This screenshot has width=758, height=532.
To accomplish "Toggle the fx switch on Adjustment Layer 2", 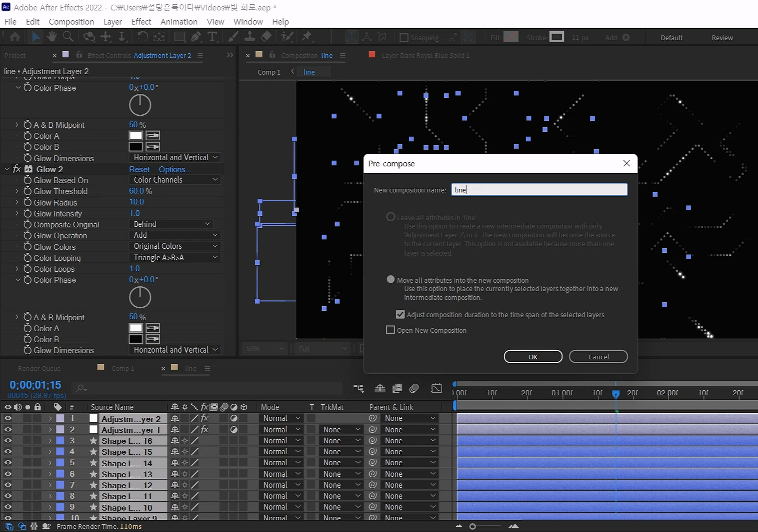I will click(x=205, y=418).
